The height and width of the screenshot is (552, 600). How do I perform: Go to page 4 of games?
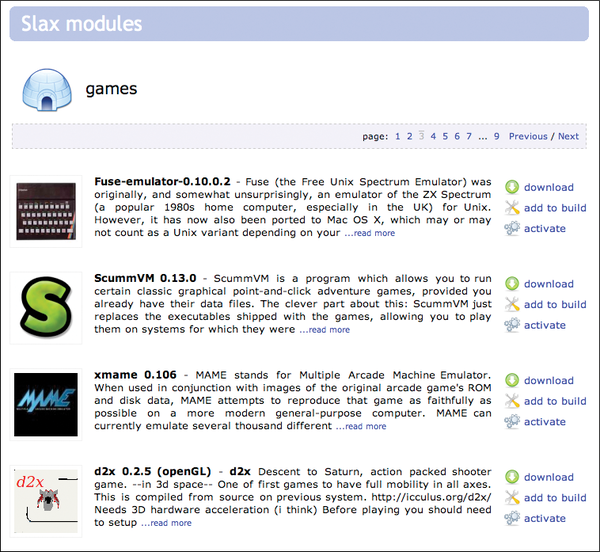[x=433, y=136]
